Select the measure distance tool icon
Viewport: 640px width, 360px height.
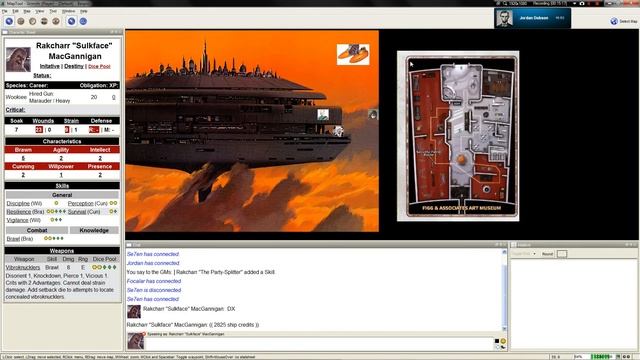point(83,21)
